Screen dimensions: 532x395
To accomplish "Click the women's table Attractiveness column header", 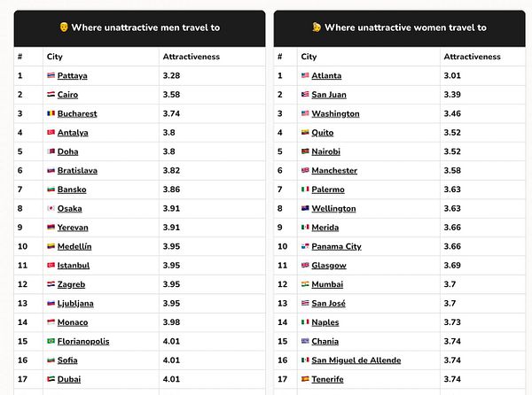I will click(473, 57).
